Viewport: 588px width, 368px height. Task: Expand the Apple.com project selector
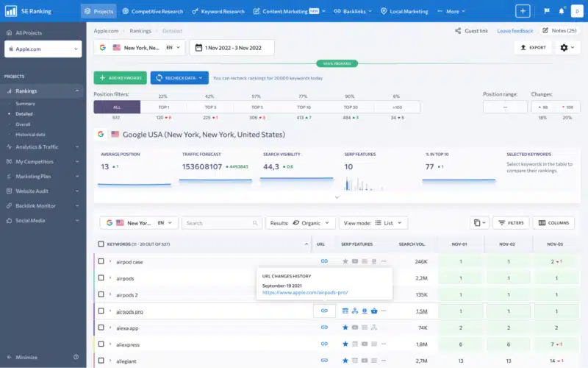43,49
